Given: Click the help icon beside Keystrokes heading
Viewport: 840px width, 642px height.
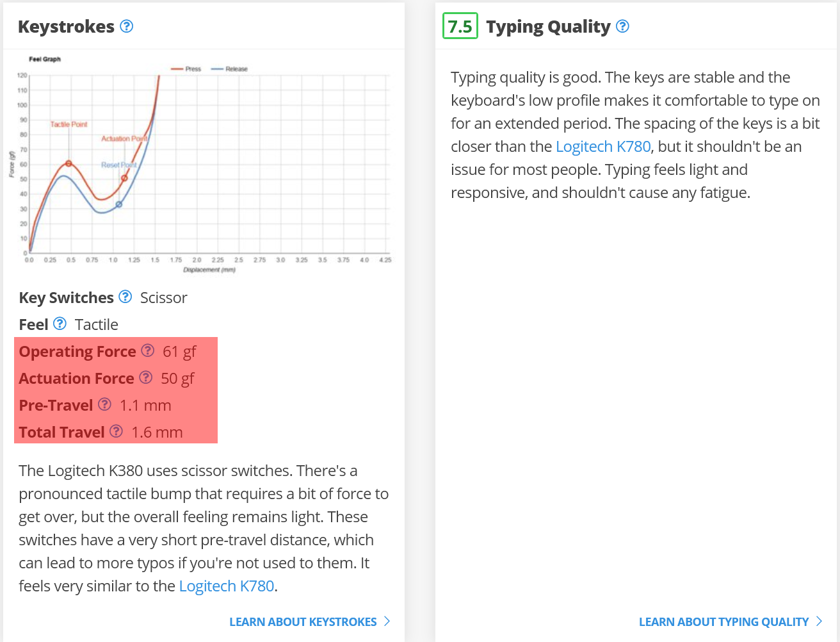Looking at the screenshot, I should [127, 26].
